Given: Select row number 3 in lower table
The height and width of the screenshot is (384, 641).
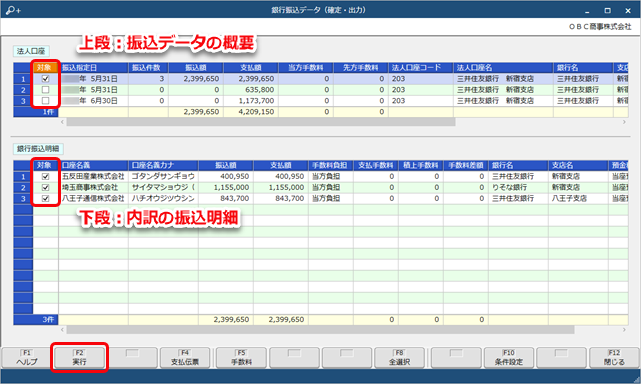Looking at the screenshot, I should click(23, 198).
